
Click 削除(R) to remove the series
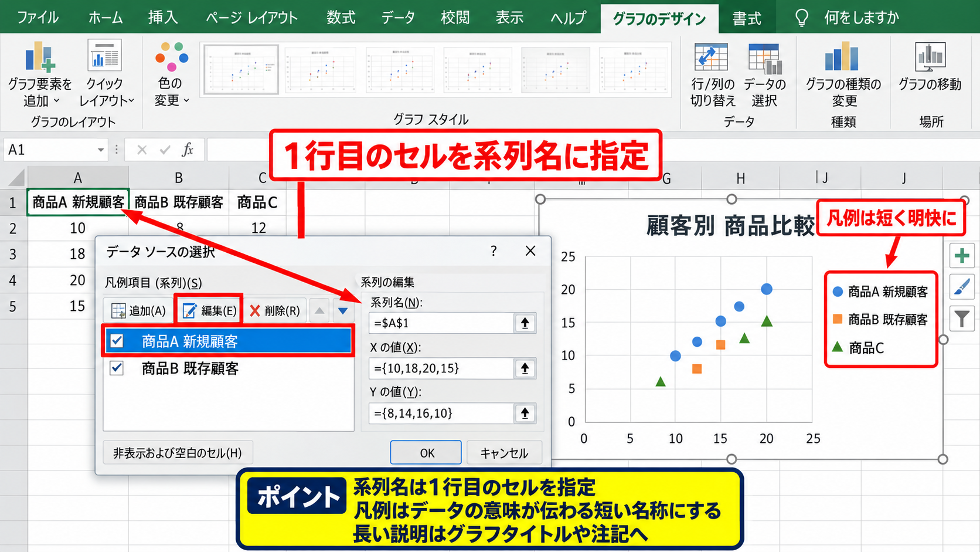tap(274, 310)
